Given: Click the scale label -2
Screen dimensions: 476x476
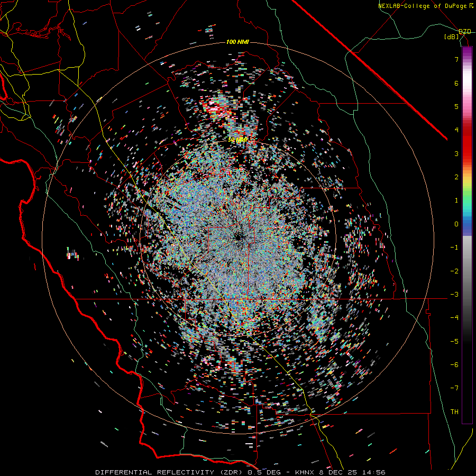Looking at the screenshot, I should click(454, 271).
